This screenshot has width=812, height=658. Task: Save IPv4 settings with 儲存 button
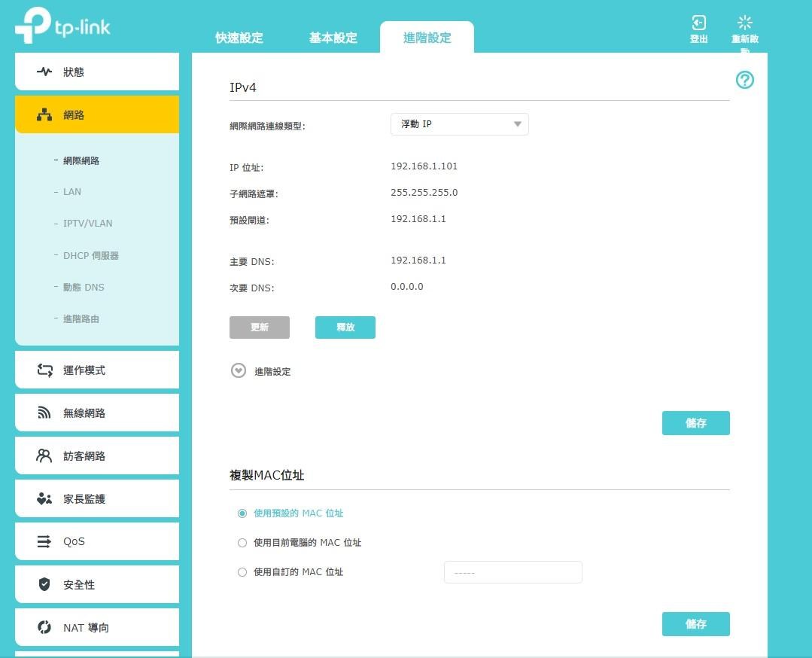(x=695, y=422)
